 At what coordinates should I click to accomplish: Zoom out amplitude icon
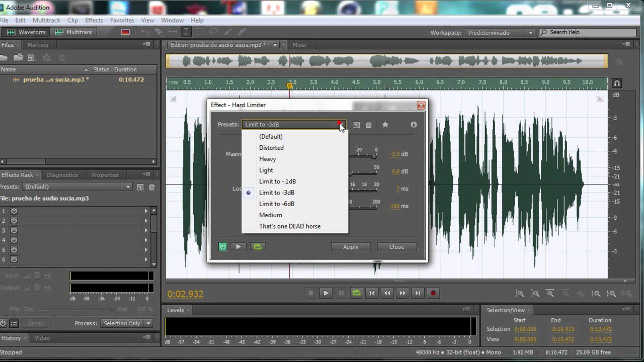535,294
